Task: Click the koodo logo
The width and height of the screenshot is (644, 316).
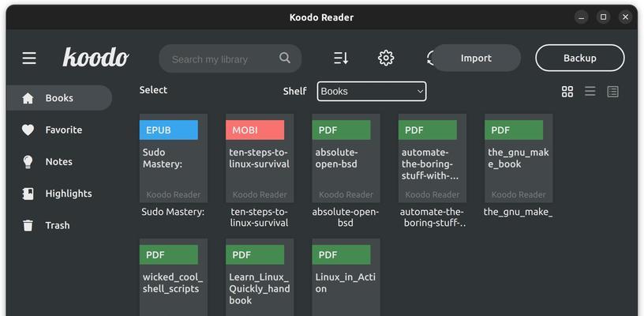Action: [x=95, y=57]
